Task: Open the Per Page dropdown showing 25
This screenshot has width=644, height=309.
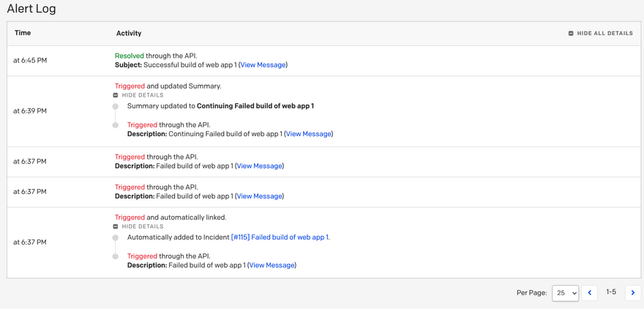Action: coord(565,293)
